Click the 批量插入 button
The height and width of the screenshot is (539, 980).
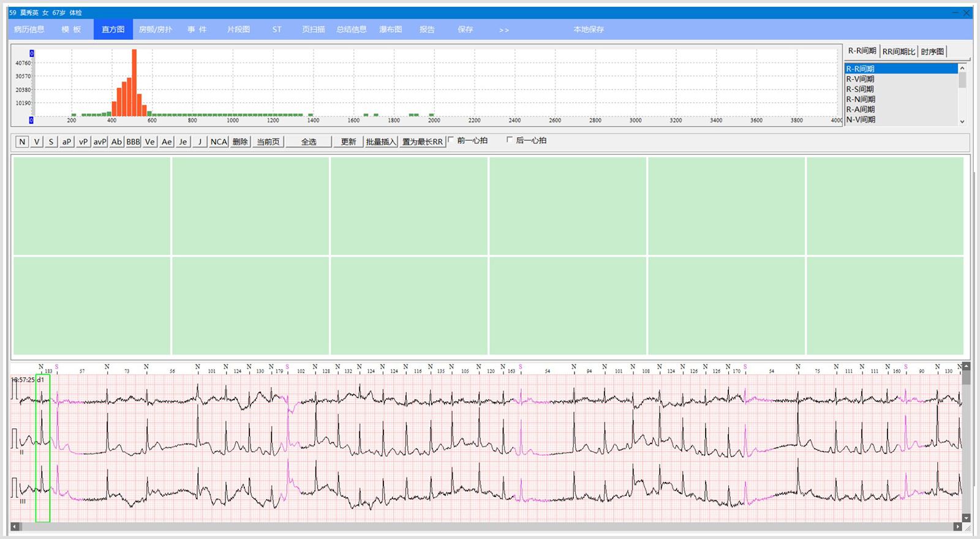381,141
